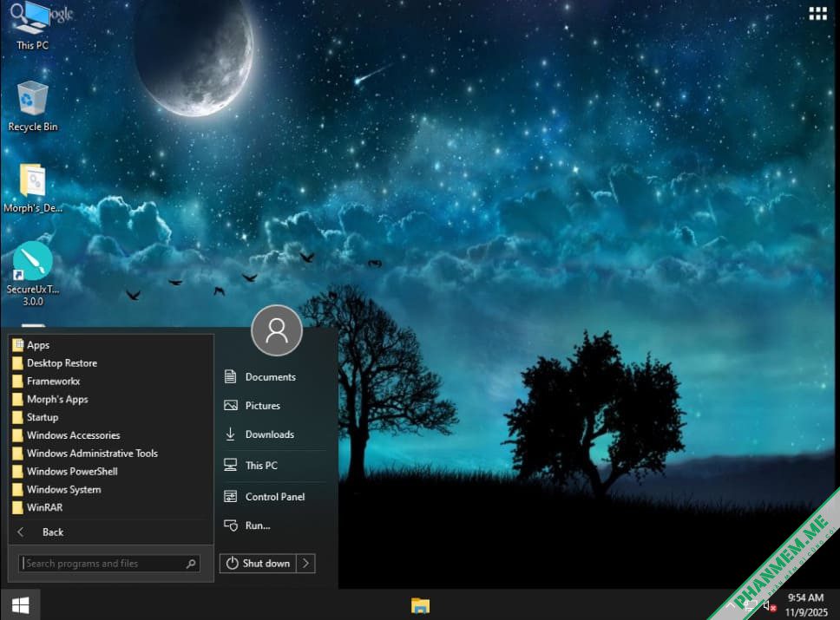Viewport: 840px width, 620px height.
Task: Open the WinRAR folder in Start menu
Action: (x=111, y=507)
